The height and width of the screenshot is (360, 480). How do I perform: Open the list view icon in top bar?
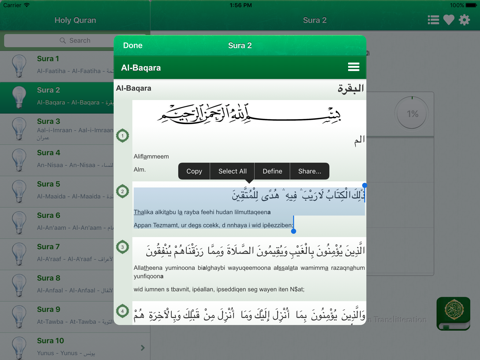click(433, 20)
